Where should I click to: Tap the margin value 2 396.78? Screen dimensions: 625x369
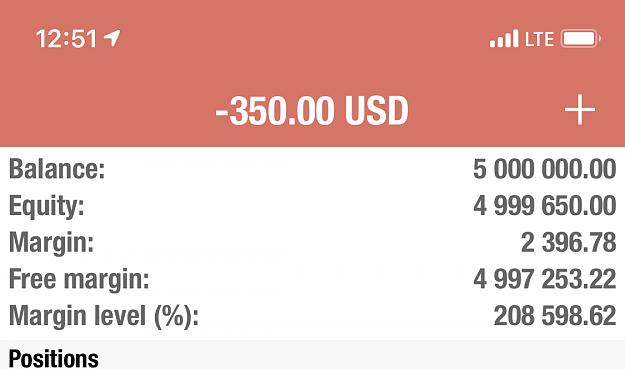[568, 242]
